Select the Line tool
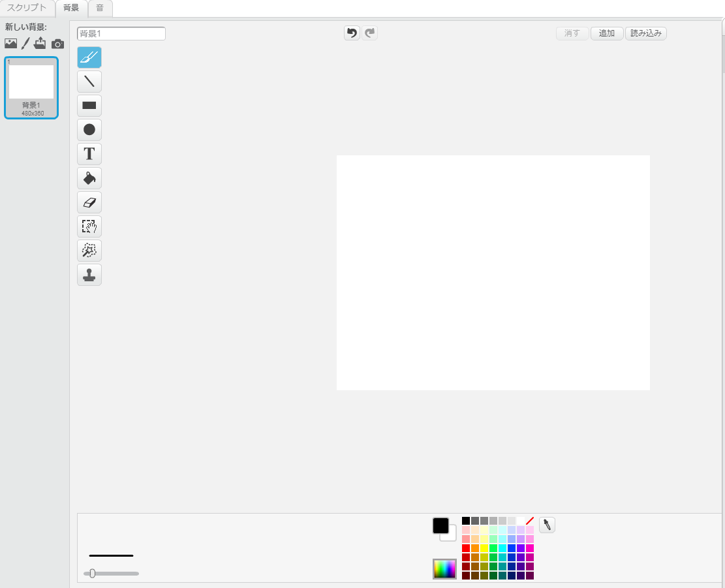725x588 pixels. coord(89,82)
